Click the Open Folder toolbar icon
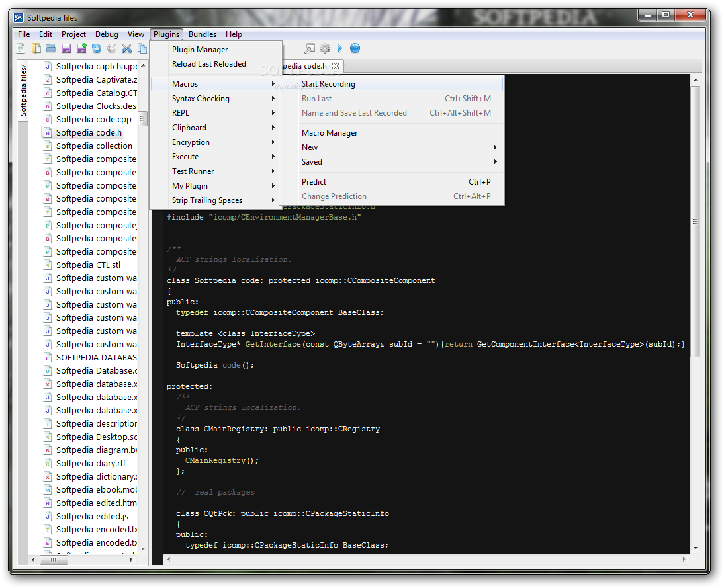The width and height of the screenshot is (724, 588). click(51, 48)
